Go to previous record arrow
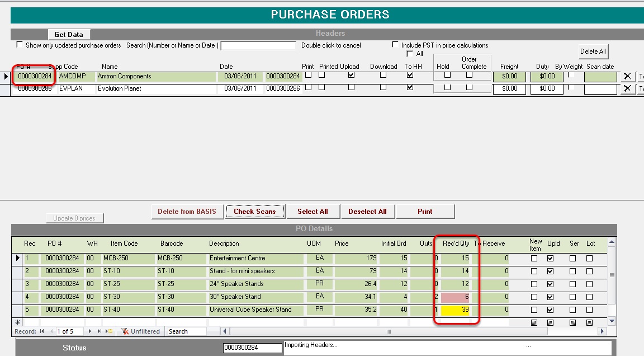Screen dimensions: 644x356 pos(51,331)
